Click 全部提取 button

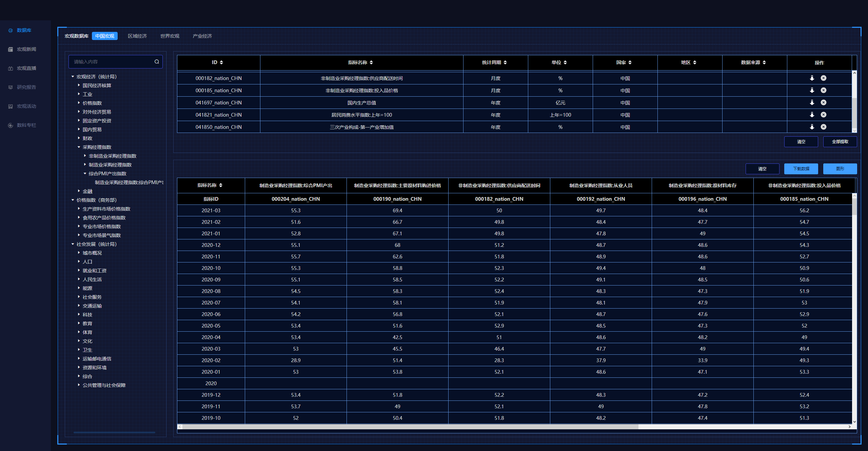pos(840,142)
